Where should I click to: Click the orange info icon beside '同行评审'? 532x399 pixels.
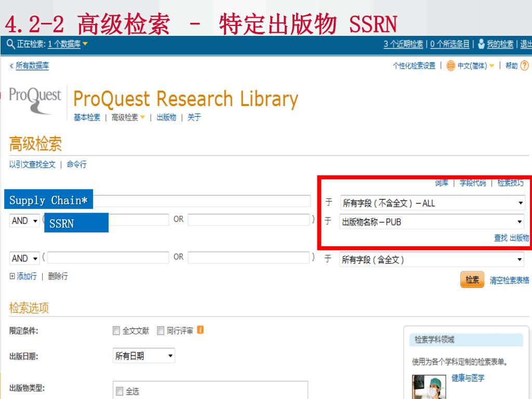pyautogui.click(x=200, y=330)
